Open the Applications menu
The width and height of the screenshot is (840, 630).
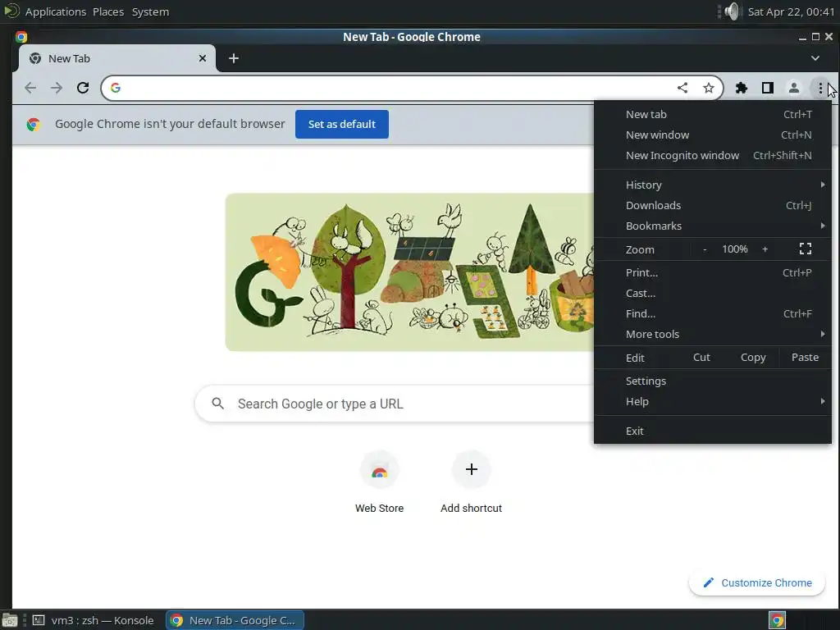56,11
